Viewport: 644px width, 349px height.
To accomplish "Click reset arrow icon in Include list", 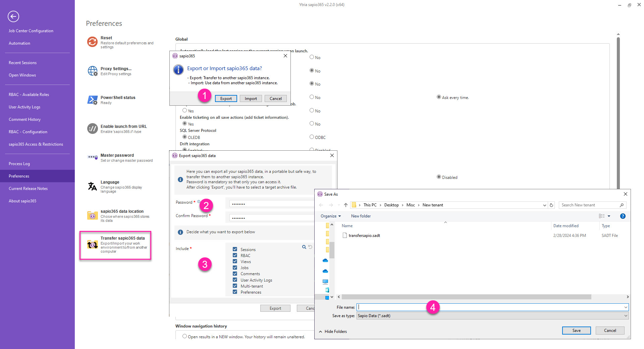I will pyautogui.click(x=310, y=247).
